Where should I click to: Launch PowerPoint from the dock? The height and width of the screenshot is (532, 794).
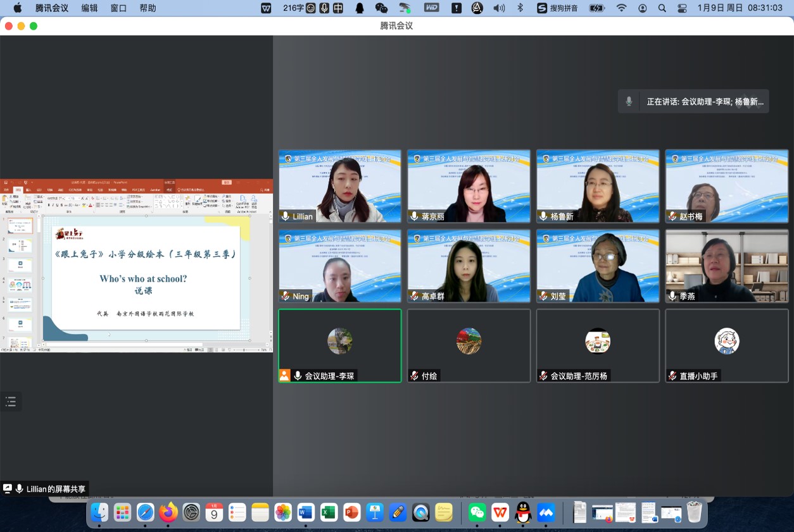(x=352, y=512)
